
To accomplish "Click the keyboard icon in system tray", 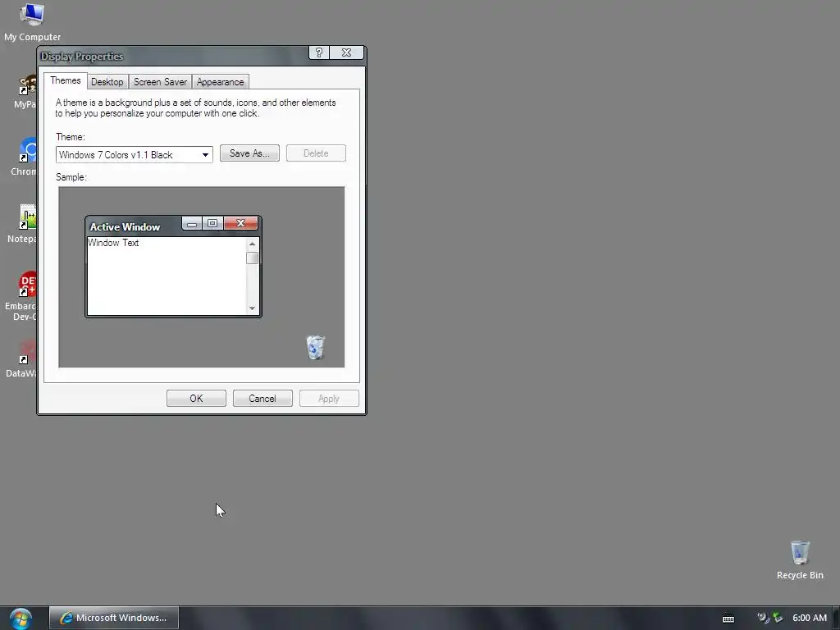I will point(728,619).
